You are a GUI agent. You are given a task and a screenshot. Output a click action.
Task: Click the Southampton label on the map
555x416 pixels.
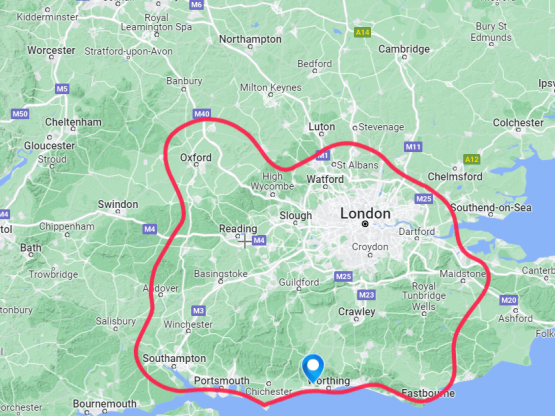click(x=174, y=358)
